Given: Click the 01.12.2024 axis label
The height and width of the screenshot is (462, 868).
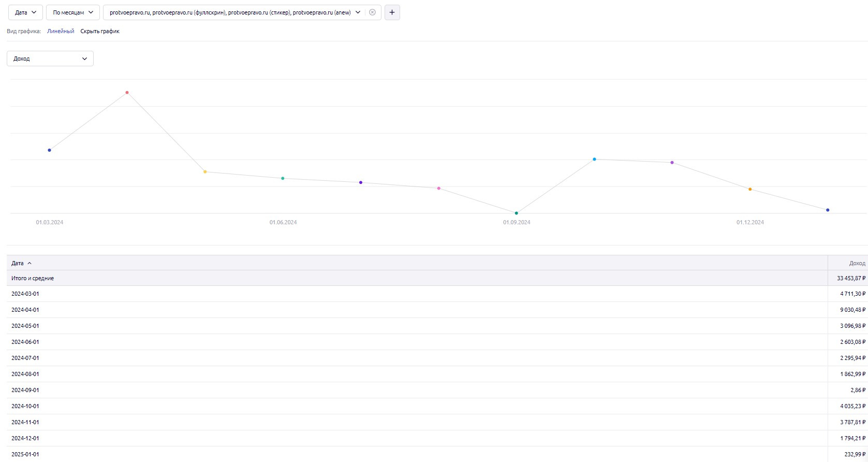Looking at the screenshot, I should (750, 222).
